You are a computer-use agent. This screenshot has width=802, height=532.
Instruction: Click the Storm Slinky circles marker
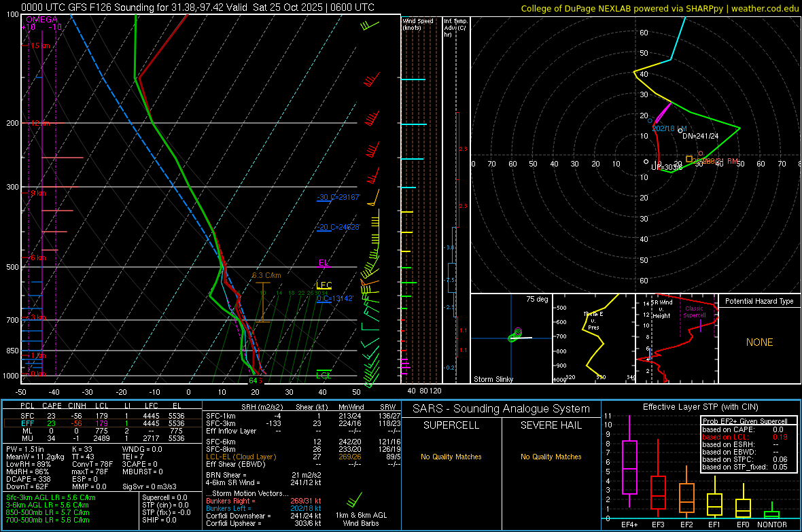point(515,335)
